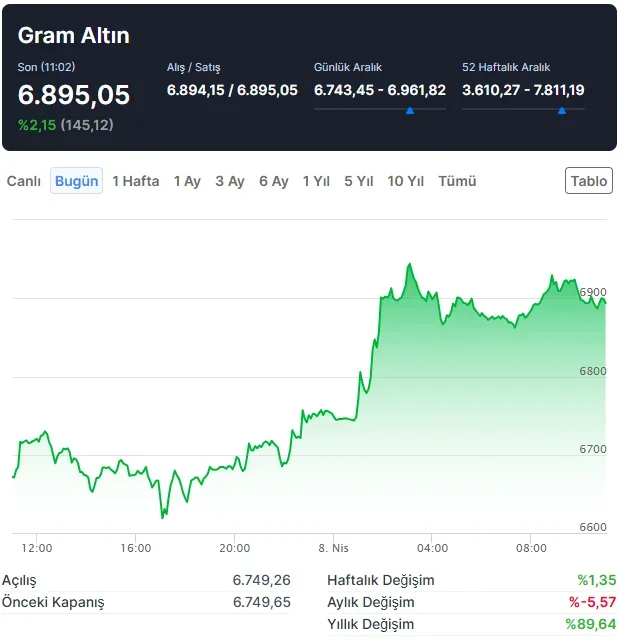Click the chart peak near 6900

tap(409, 265)
